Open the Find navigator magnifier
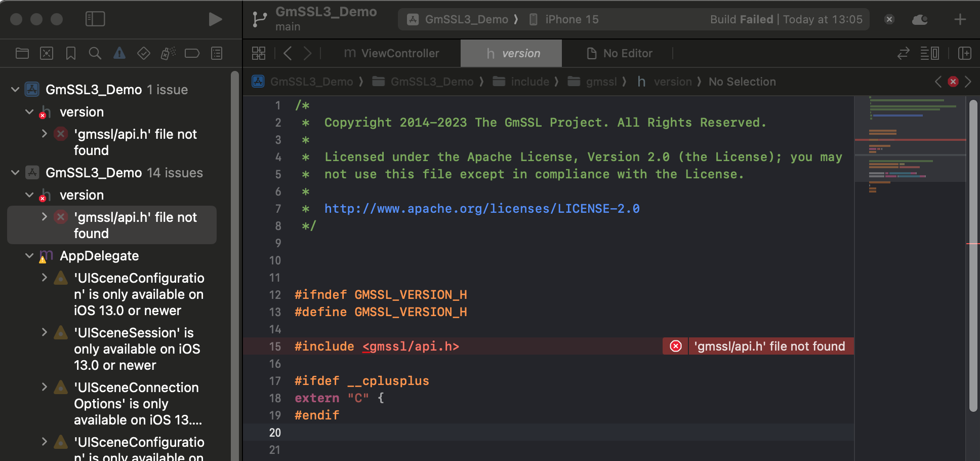 click(x=95, y=53)
